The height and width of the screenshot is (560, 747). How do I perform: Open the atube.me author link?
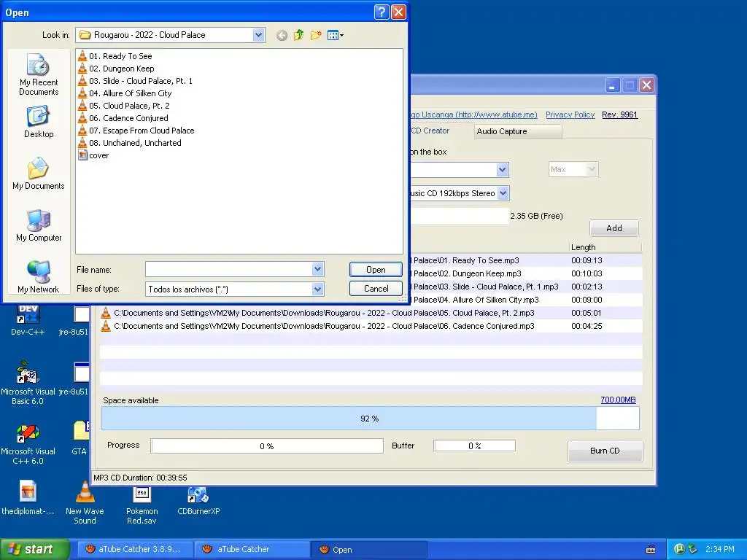point(473,114)
